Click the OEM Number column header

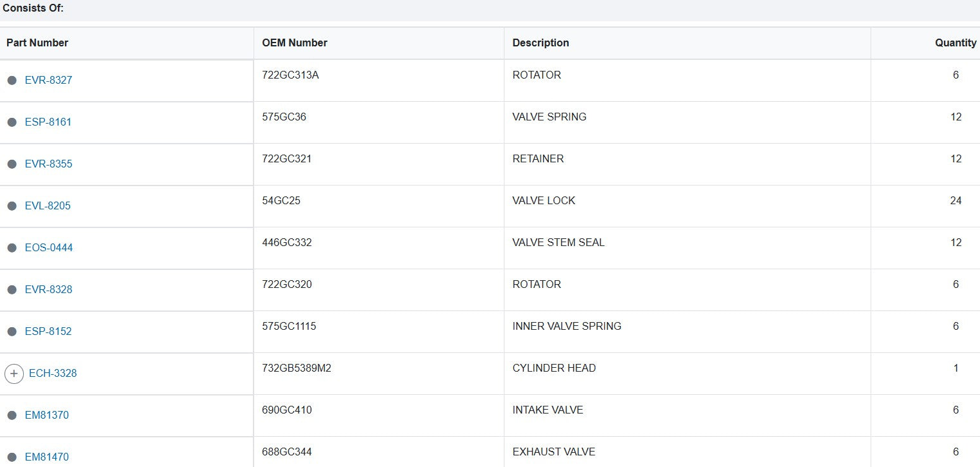pos(295,43)
